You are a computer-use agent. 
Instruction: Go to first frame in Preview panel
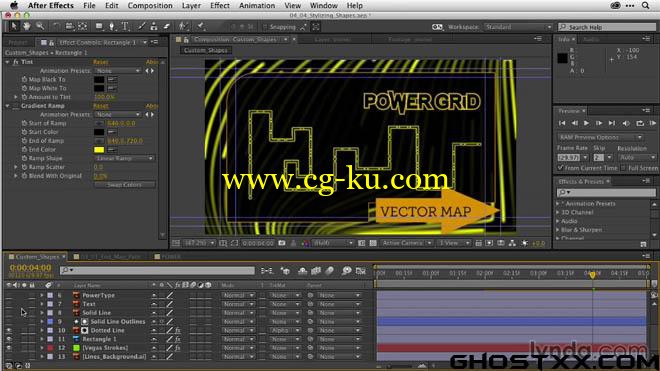point(562,123)
